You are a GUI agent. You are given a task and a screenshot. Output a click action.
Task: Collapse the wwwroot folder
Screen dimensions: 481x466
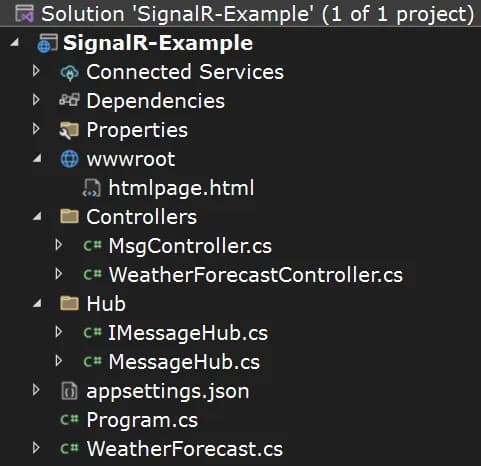[37, 158]
